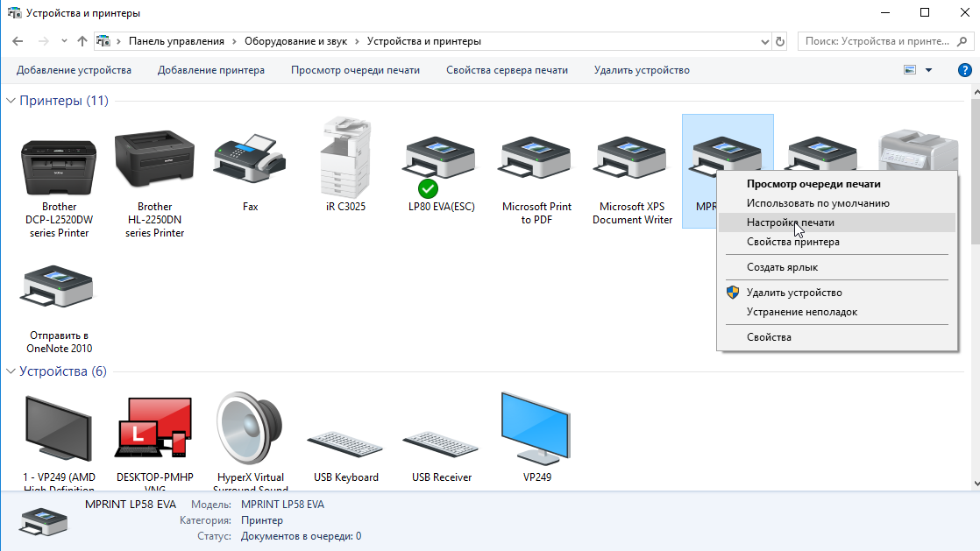Click Добавление устройства toolbar button
Viewport: 980px width, 551px height.
[74, 70]
